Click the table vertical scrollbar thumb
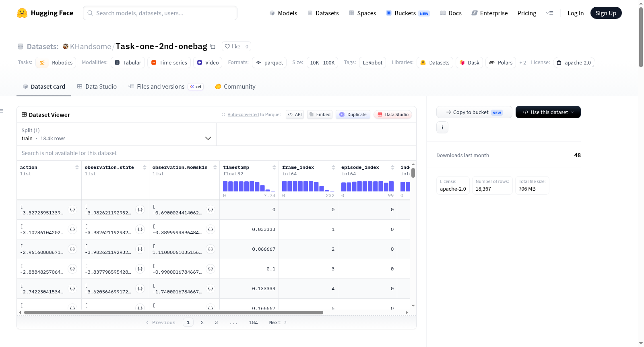This screenshot has height=347, width=644. click(413, 172)
